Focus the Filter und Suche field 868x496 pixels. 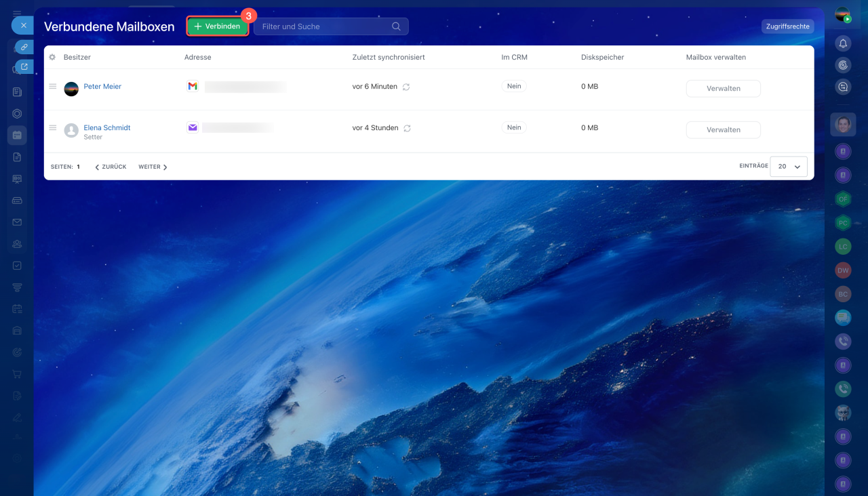pos(331,26)
